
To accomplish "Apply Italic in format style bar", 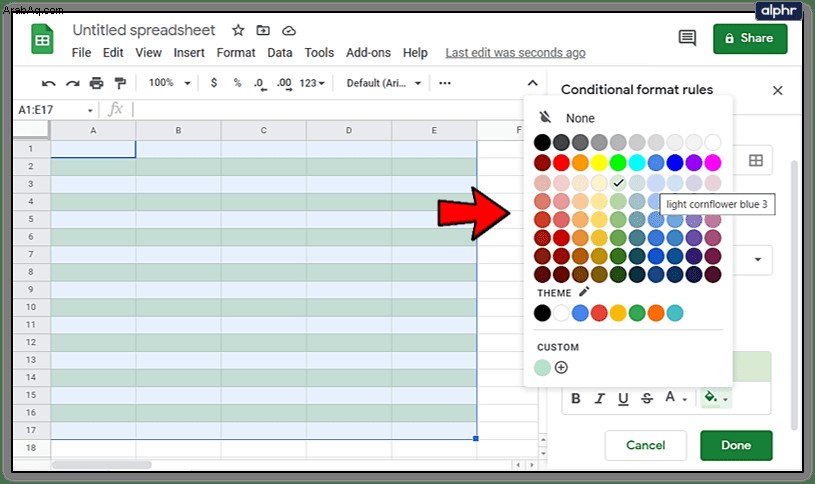I will (599, 399).
